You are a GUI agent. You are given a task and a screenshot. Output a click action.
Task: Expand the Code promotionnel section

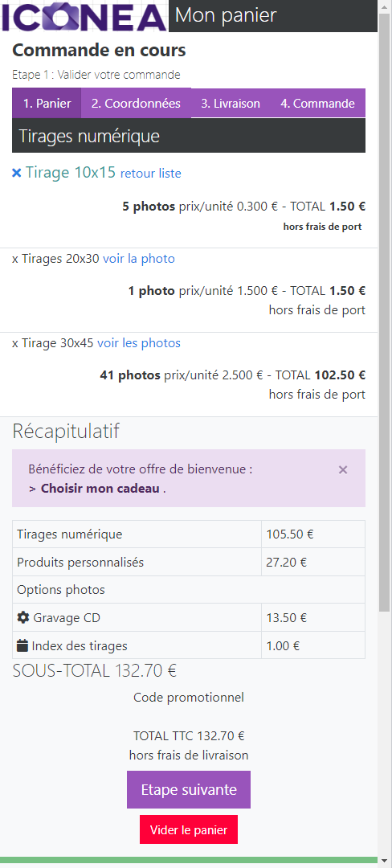point(189,698)
